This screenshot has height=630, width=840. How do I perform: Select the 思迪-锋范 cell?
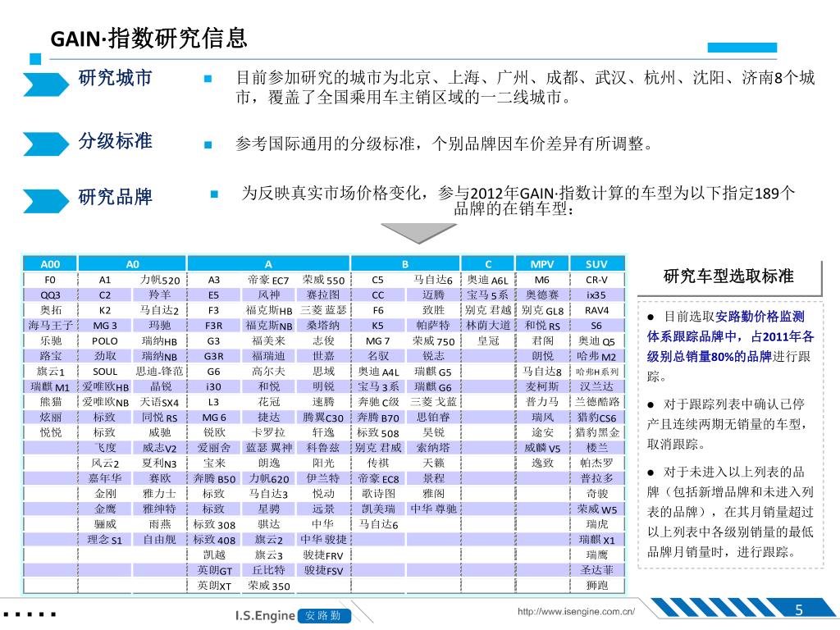[x=160, y=372]
